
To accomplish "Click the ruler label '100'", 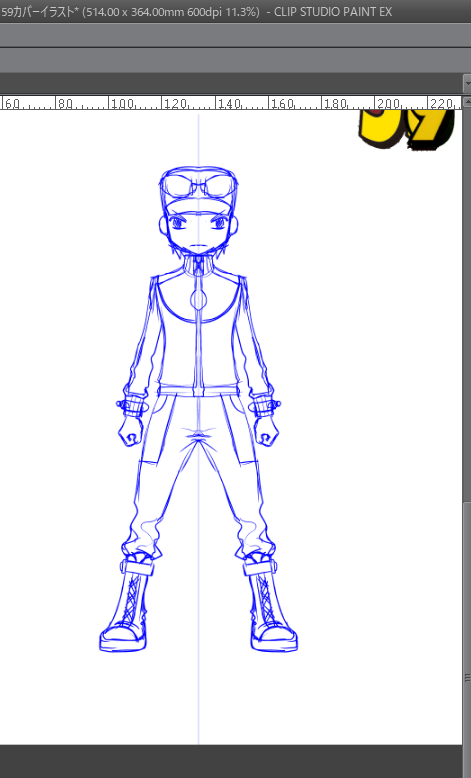I will pyautogui.click(x=122, y=104).
